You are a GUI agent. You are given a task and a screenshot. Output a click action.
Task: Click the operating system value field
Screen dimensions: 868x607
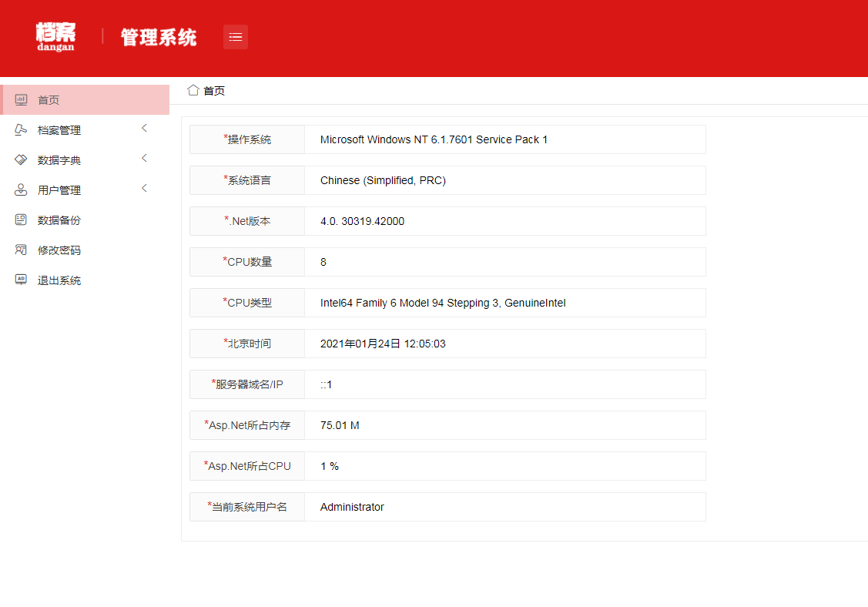504,139
